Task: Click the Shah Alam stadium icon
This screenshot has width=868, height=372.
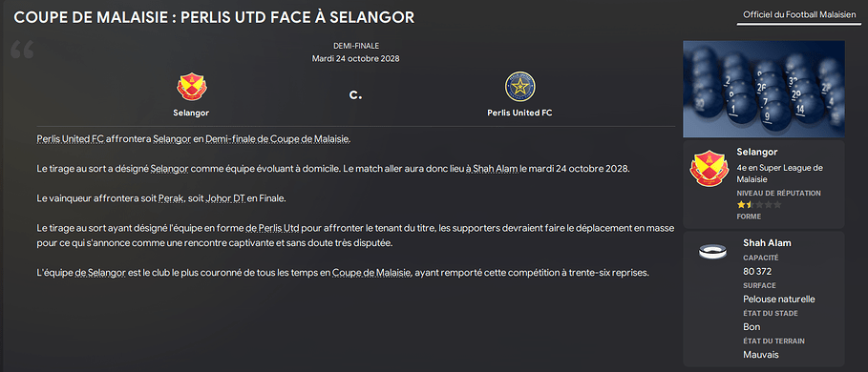Action: pyautogui.click(x=712, y=253)
